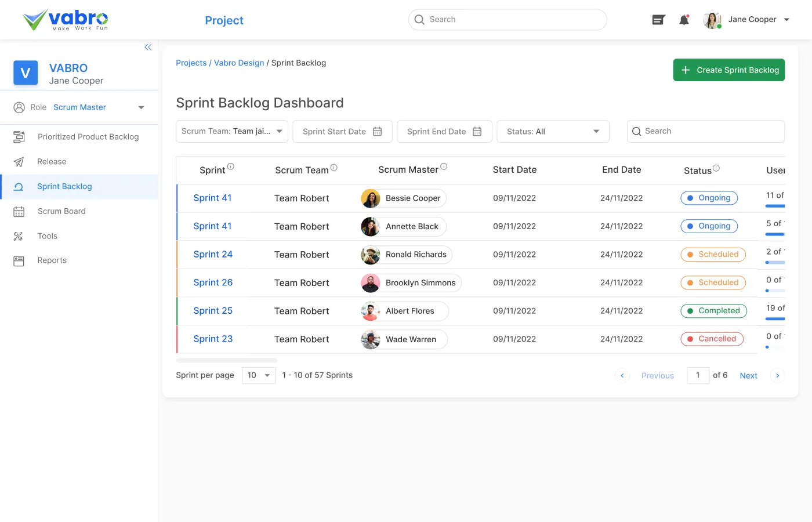This screenshot has height=522, width=812.
Task: Open the notifications bell icon
Action: tap(684, 20)
